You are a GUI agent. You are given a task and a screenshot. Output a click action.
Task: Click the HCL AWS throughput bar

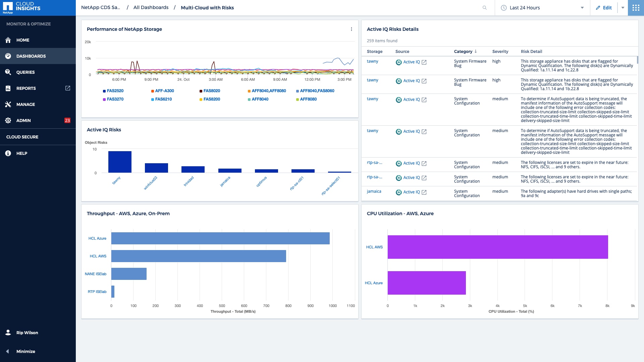199,256
